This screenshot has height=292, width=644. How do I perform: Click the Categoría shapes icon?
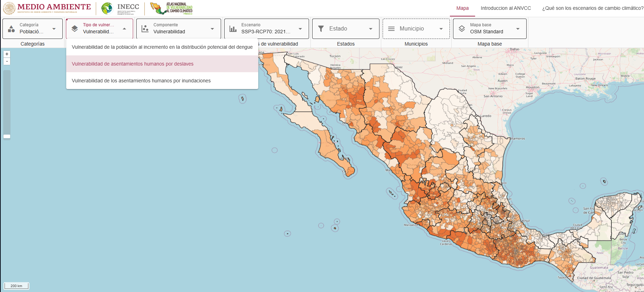coord(11,29)
